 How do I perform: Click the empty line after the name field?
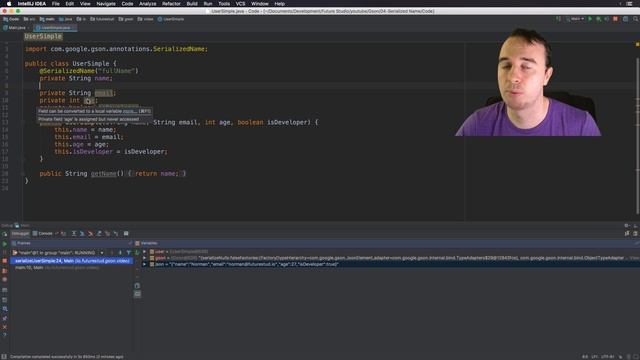(x=245, y=85)
